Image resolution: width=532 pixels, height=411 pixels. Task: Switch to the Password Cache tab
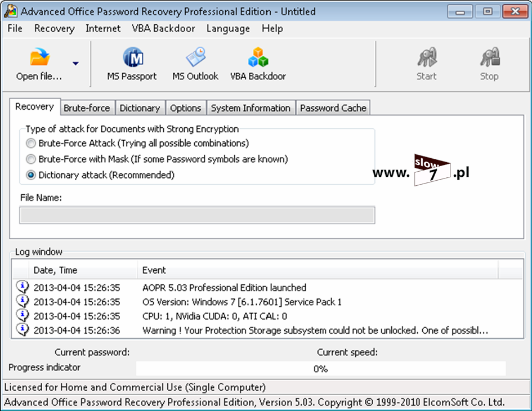pyautogui.click(x=333, y=108)
